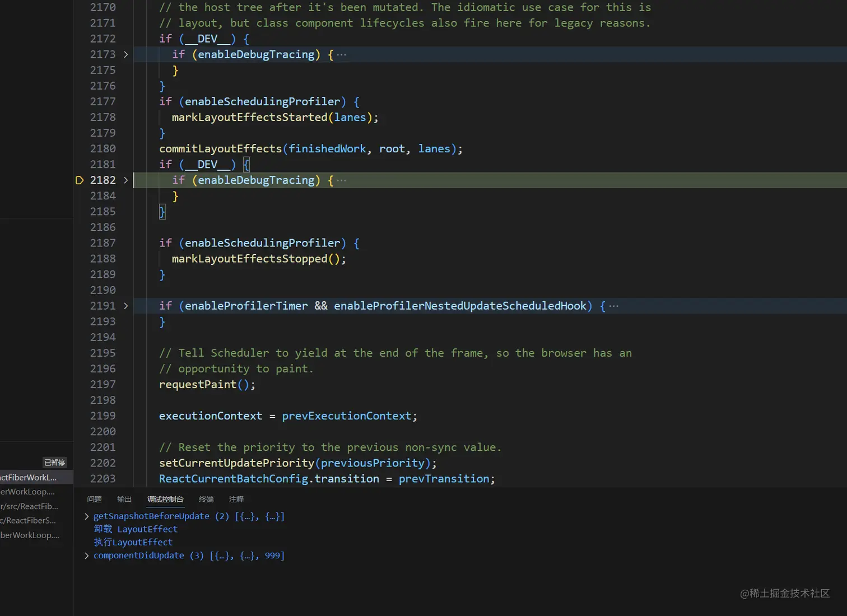The height and width of the screenshot is (616, 847).
Task: Click enableSchedulingProfiler on line 2187
Action: point(262,243)
